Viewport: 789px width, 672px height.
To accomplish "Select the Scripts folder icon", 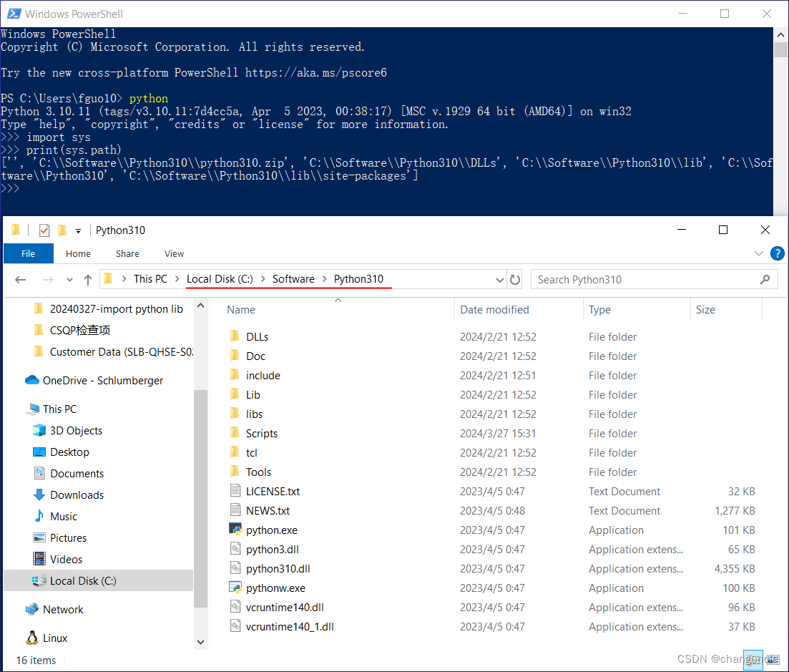I will (x=235, y=432).
